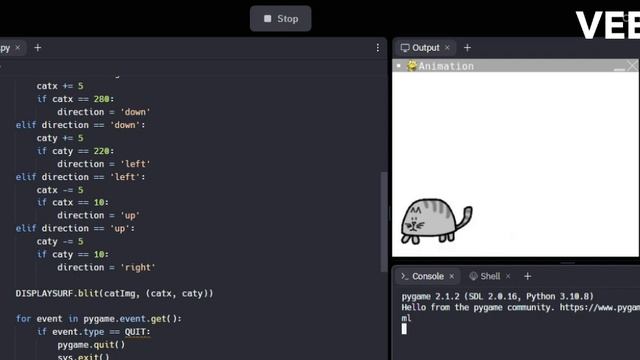
Task: Open the editor pane options menu
Action: 378,48
